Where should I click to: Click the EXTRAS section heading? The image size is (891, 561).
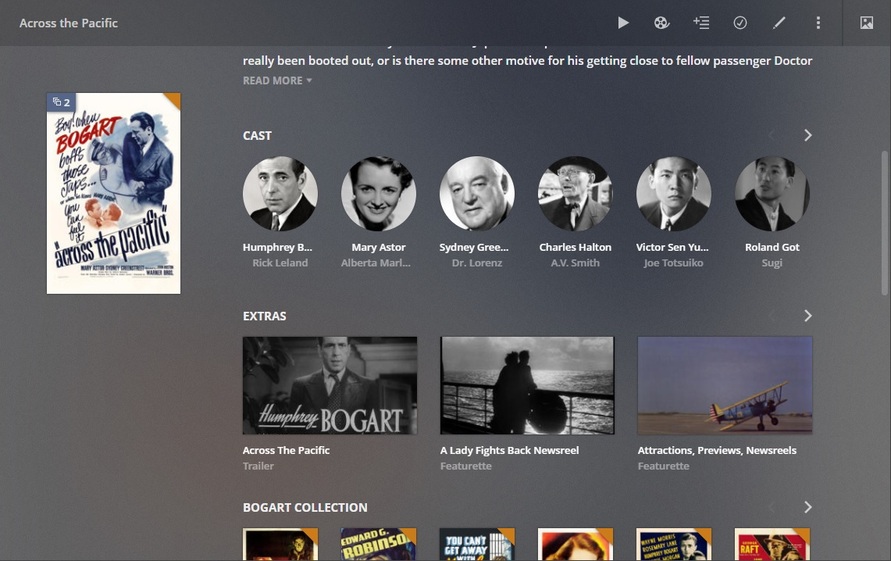coord(264,316)
